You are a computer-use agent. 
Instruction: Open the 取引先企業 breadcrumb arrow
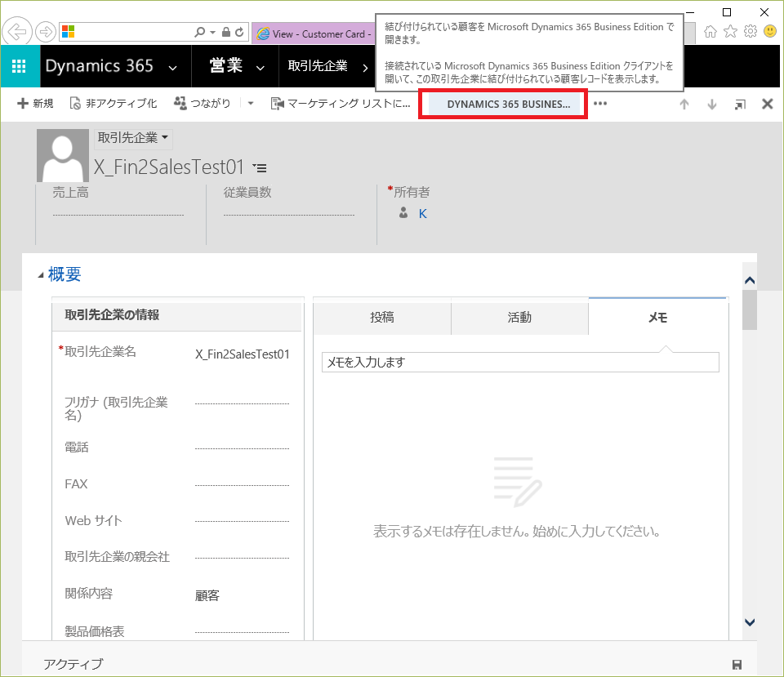click(365, 67)
